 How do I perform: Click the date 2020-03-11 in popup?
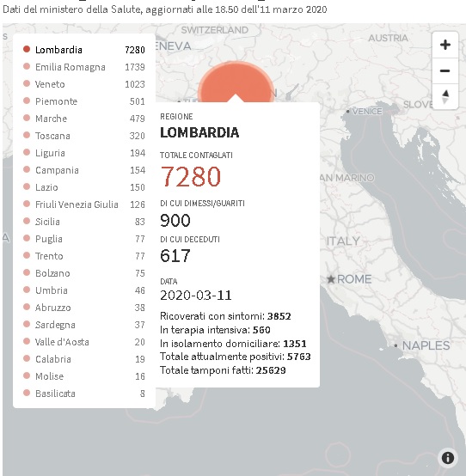coord(196,296)
